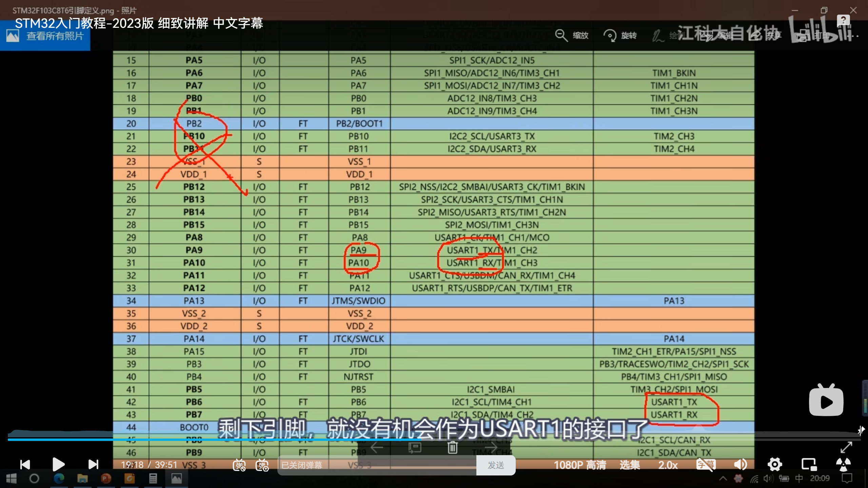Open danmaku settings icon
The image size is (868, 488).
click(262, 465)
